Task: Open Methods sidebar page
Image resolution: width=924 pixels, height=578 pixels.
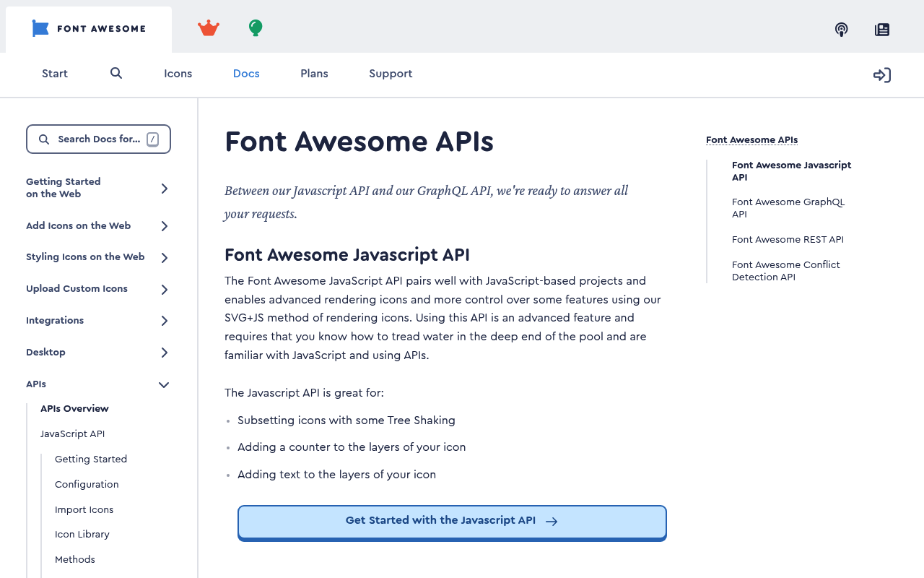Action: (75, 560)
